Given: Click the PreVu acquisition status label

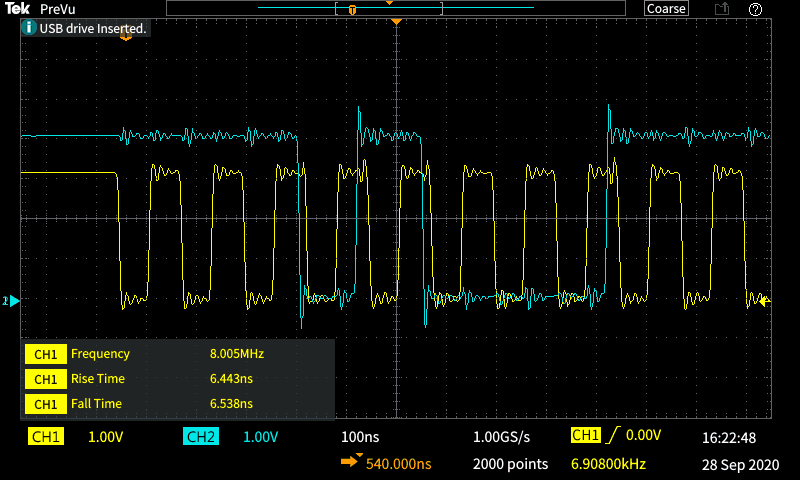Looking at the screenshot, I should (x=58, y=9).
